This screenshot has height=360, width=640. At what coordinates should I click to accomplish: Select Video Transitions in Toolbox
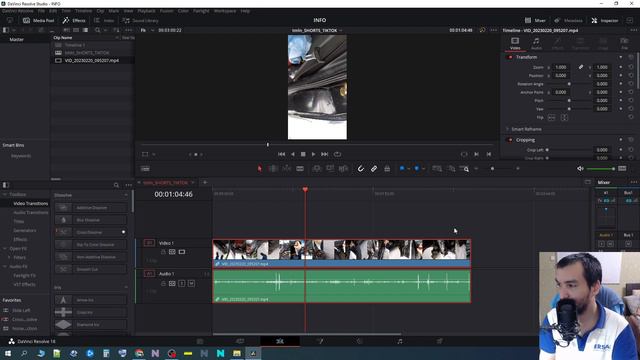(x=31, y=204)
